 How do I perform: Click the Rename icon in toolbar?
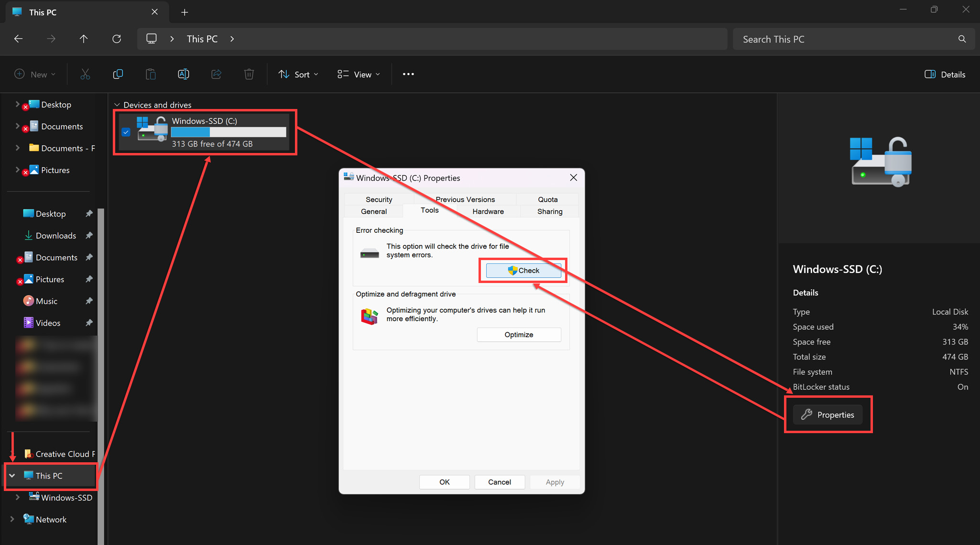point(184,74)
